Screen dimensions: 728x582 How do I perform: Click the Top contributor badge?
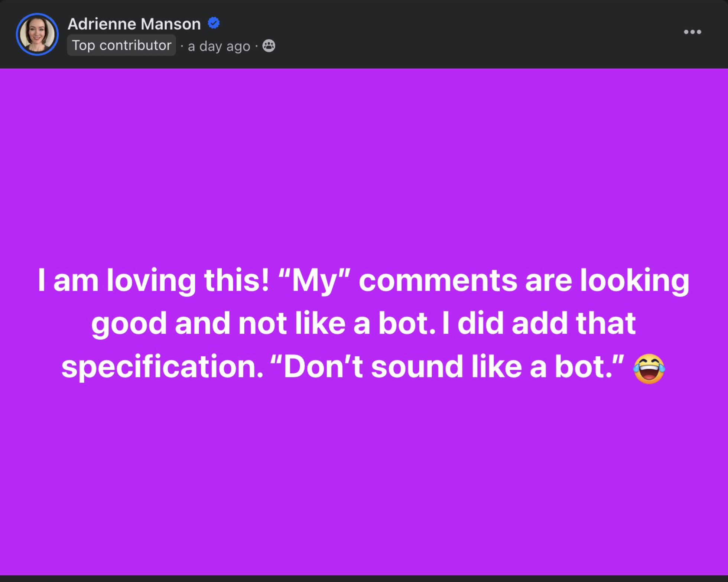(x=121, y=45)
